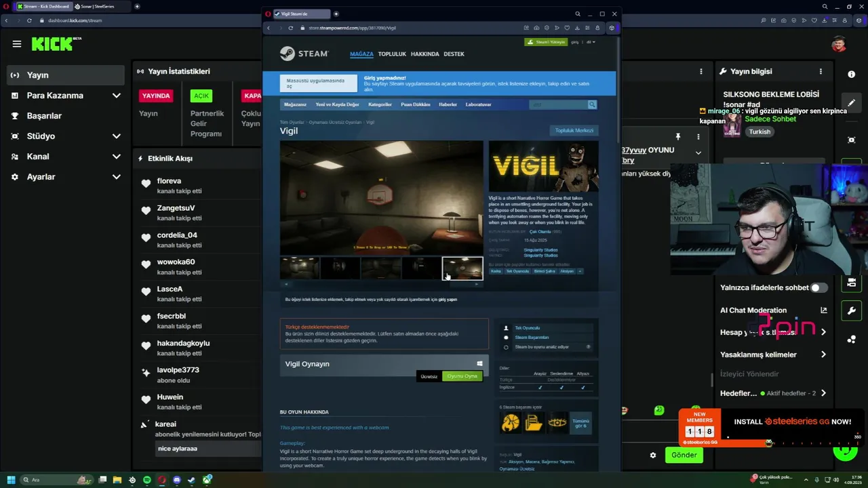Open Spotify from the Windows taskbar

click(x=147, y=480)
